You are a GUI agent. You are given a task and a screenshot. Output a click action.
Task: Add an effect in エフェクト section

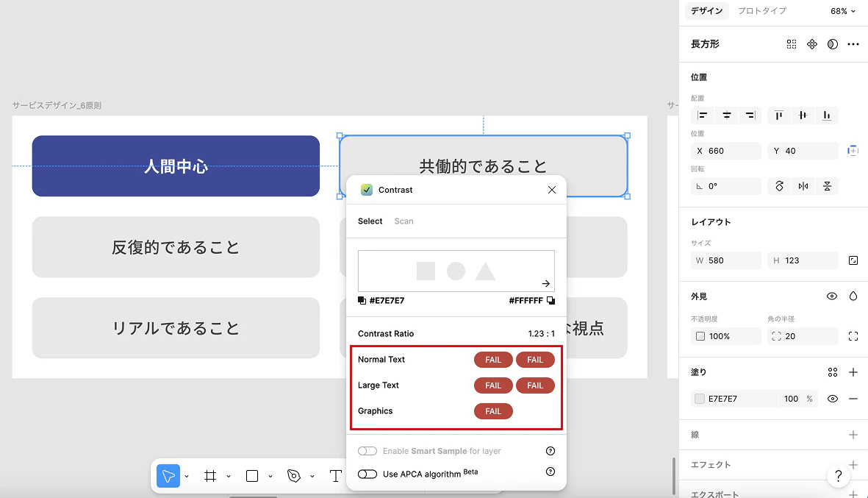853,465
